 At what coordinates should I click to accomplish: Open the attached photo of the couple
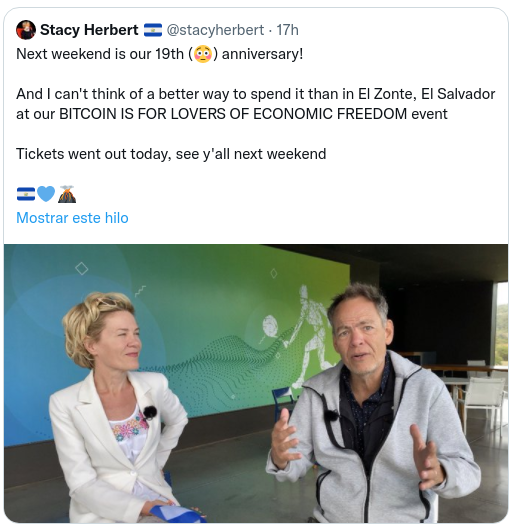pos(256,383)
